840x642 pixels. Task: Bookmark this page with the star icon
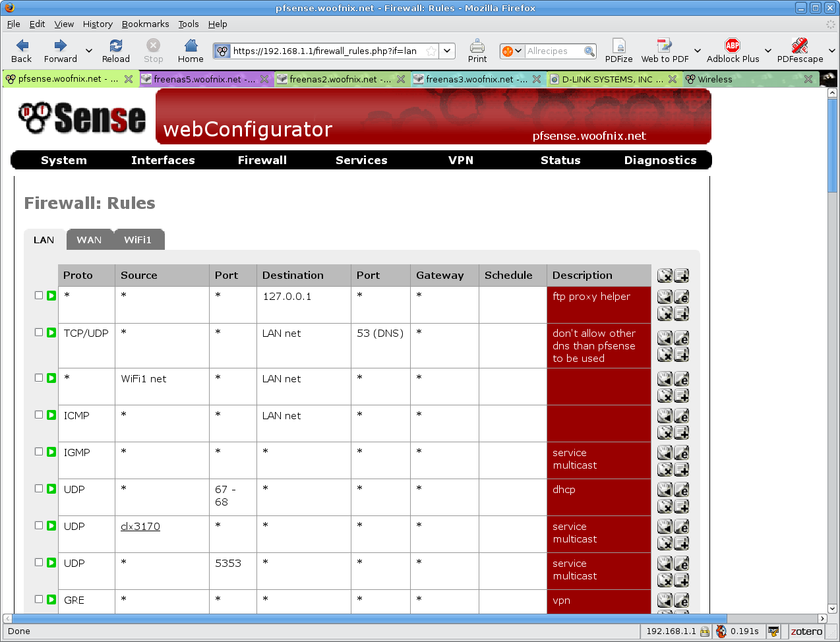pos(431,51)
